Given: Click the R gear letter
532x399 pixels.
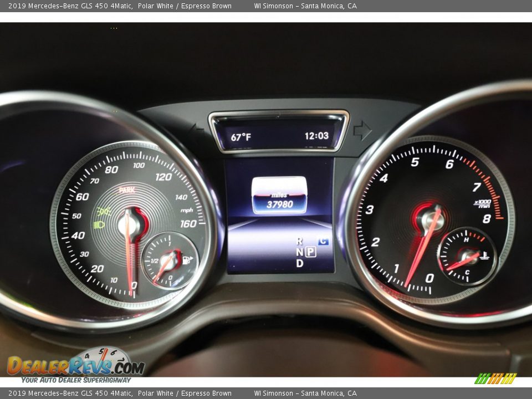Looking at the screenshot, I should click(299, 241).
